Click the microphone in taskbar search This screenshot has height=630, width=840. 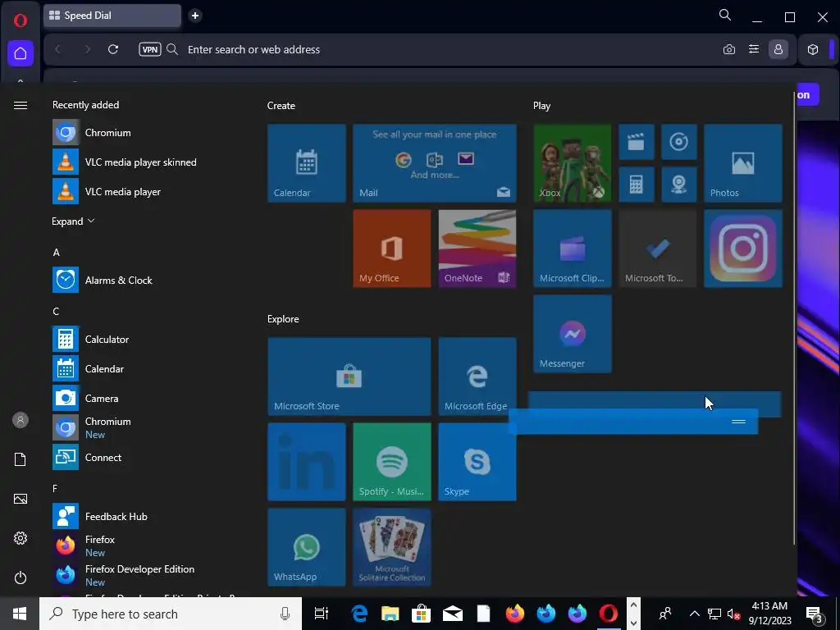point(285,614)
